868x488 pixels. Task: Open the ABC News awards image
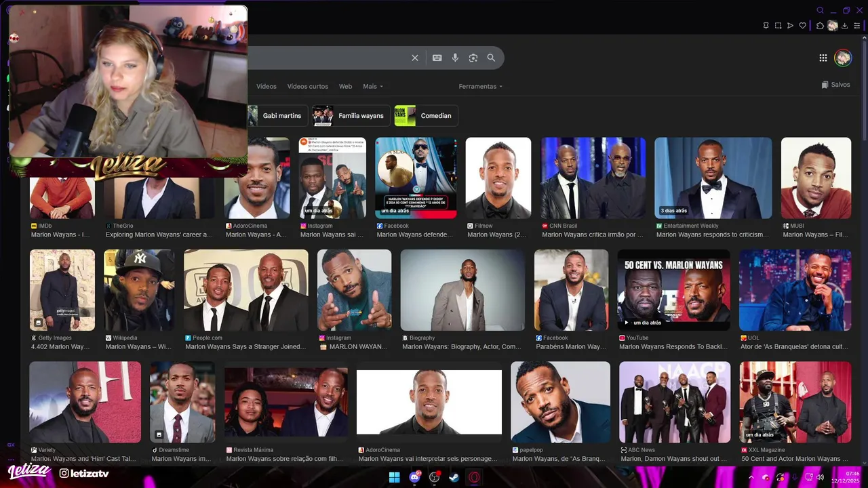(675, 402)
